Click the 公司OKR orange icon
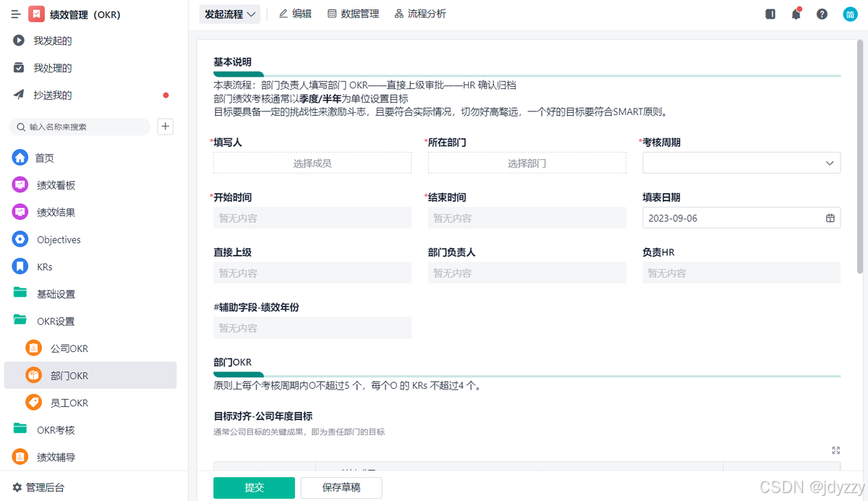Viewport: 868px width, 501px height. tap(33, 348)
